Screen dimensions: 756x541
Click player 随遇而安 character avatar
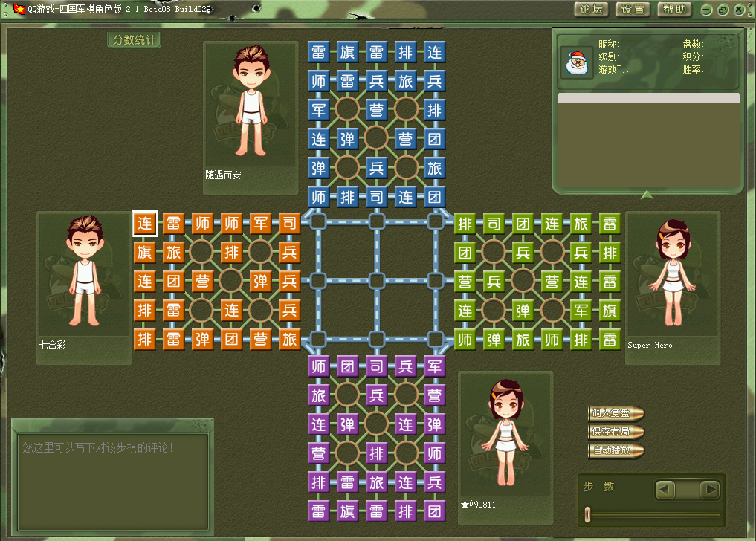tap(251, 101)
